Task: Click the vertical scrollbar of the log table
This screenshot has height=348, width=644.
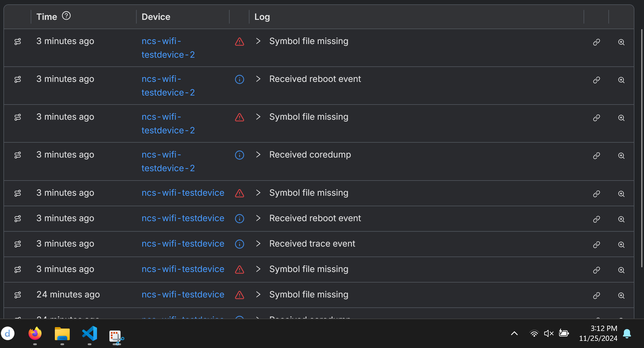Action: tap(642, 148)
